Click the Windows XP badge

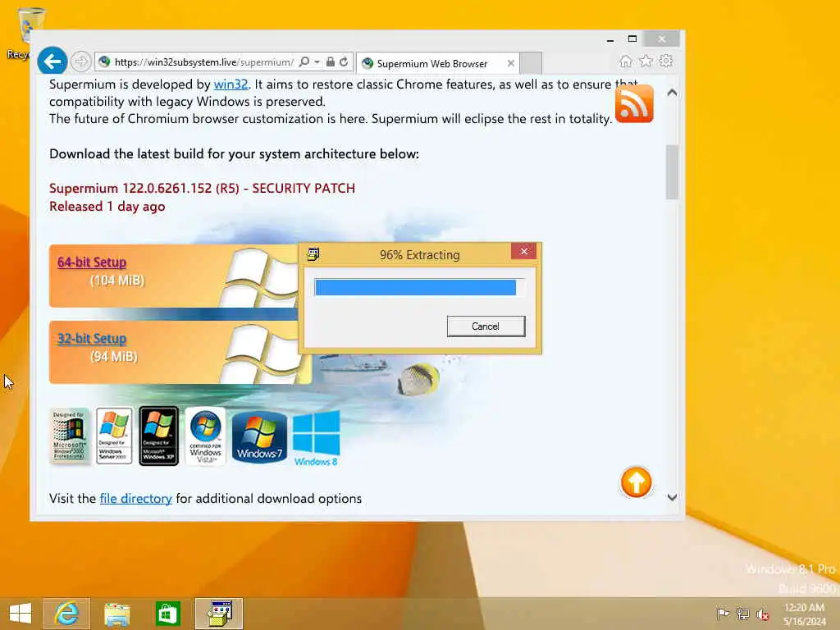[158, 436]
